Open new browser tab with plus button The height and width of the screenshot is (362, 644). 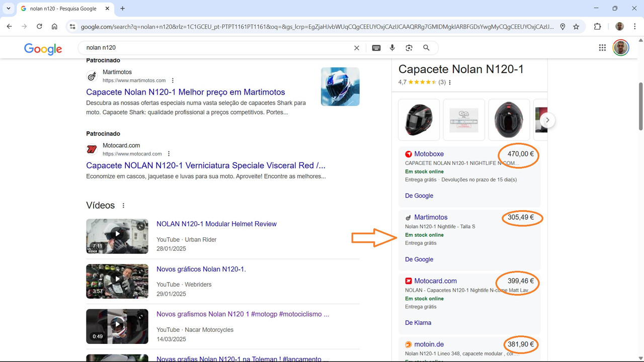(x=122, y=9)
